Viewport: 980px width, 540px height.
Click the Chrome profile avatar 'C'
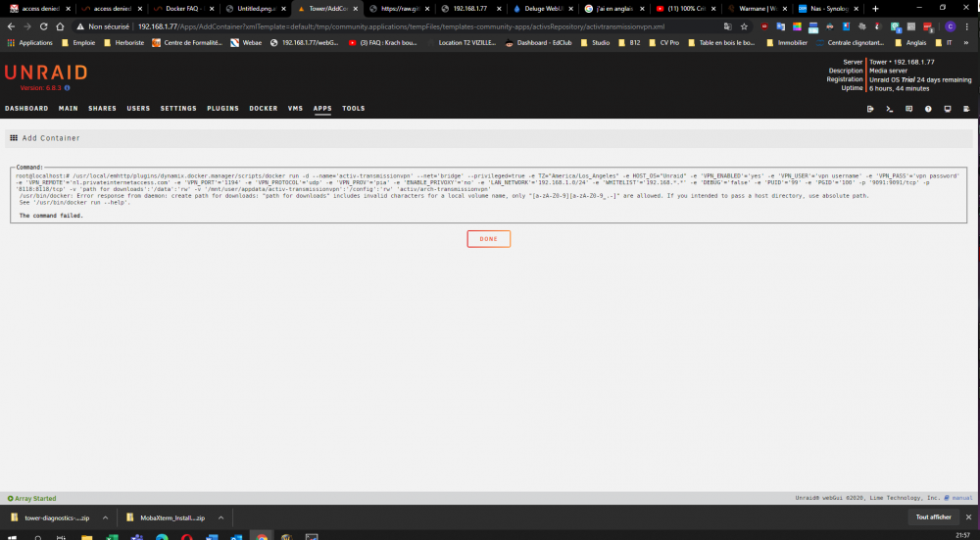point(950,26)
